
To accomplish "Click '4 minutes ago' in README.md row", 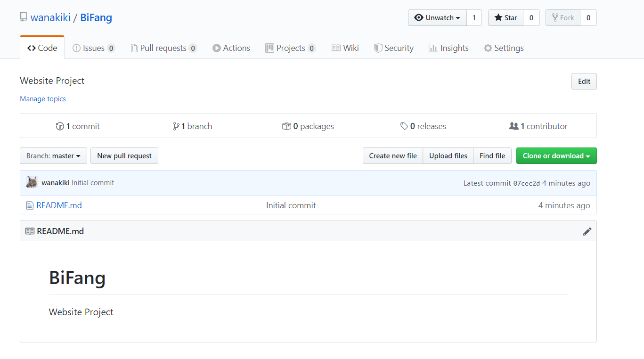I will tap(564, 205).
